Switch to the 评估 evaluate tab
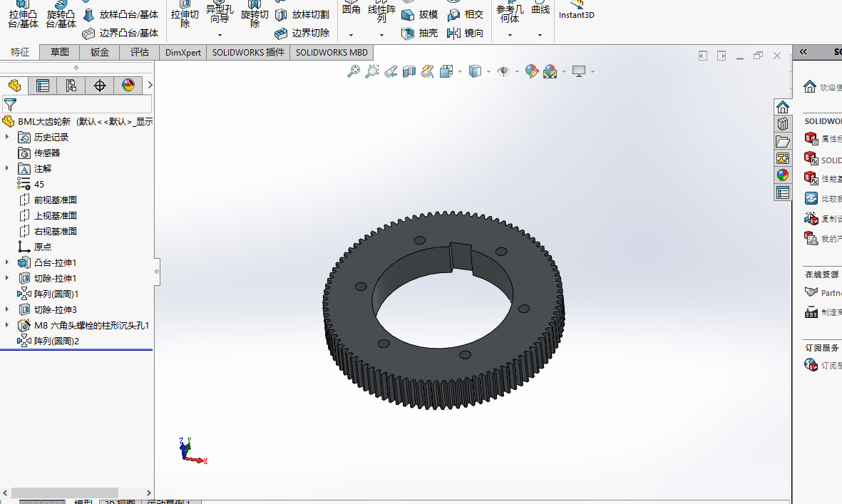The width and height of the screenshot is (842, 504). (x=139, y=52)
